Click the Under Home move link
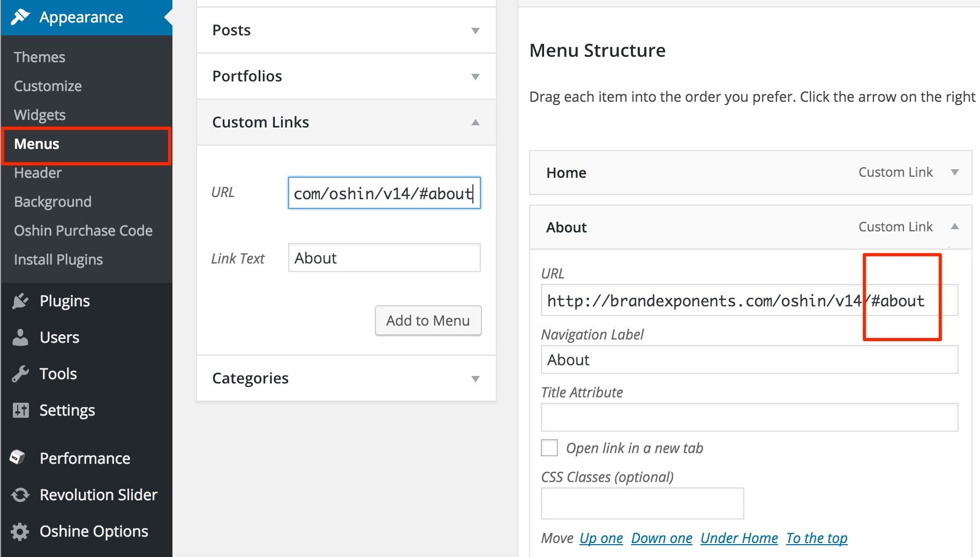The image size is (980, 557). click(x=739, y=538)
